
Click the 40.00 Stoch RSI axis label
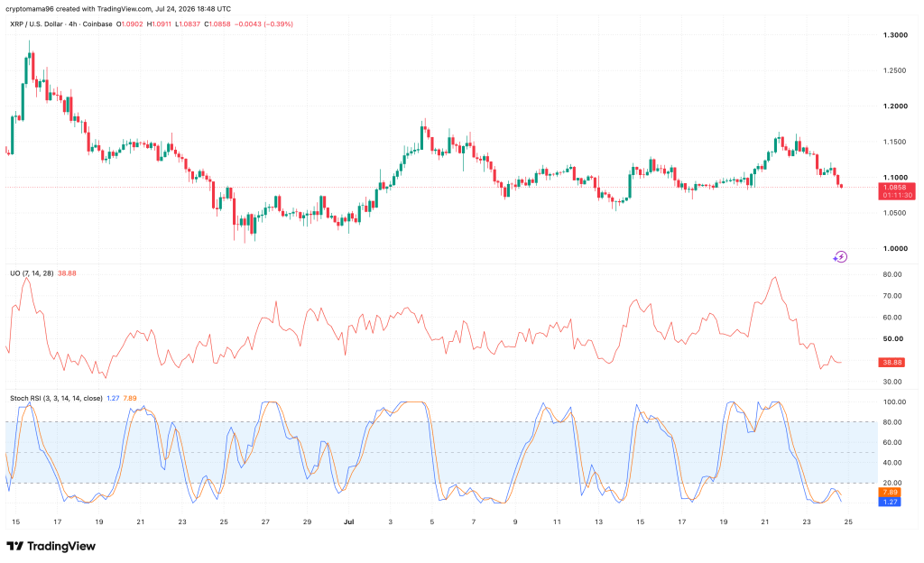pyautogui.click(x=892, y=462)
